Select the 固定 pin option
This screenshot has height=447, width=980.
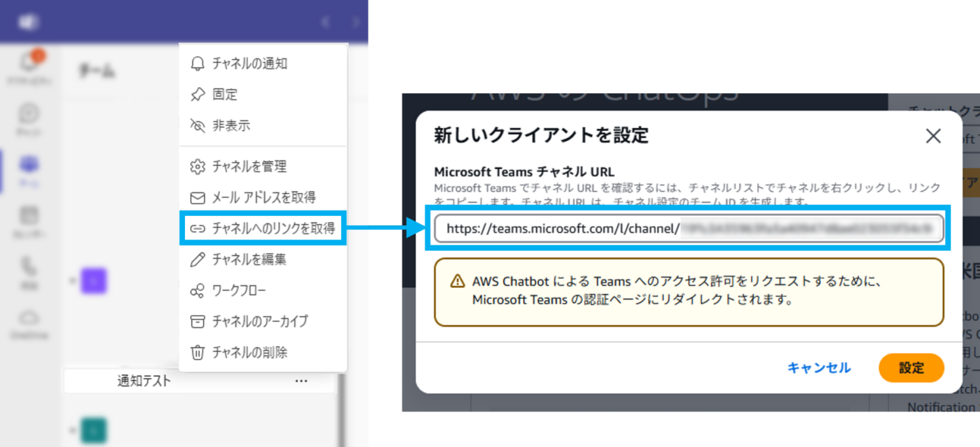coord(263,95)
